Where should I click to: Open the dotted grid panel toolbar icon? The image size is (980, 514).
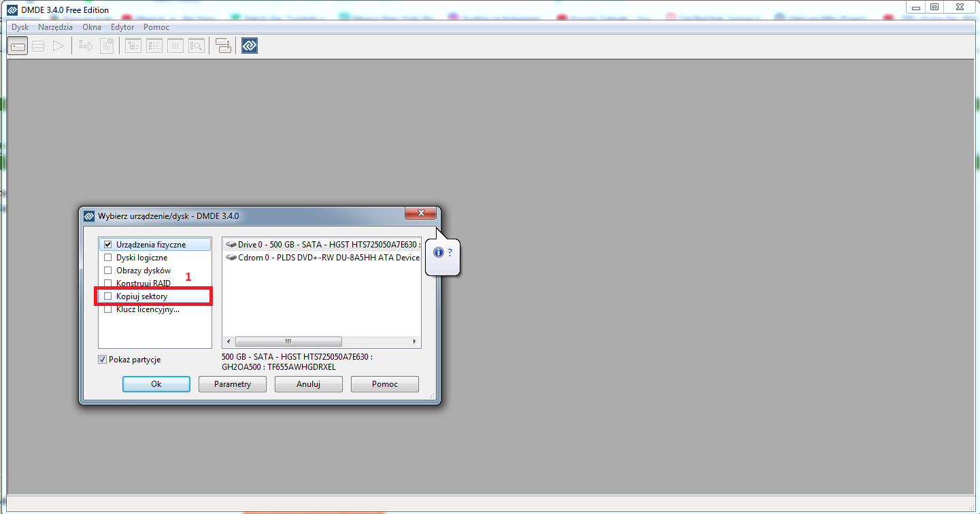pyautogui.click(x=175, y=46)
